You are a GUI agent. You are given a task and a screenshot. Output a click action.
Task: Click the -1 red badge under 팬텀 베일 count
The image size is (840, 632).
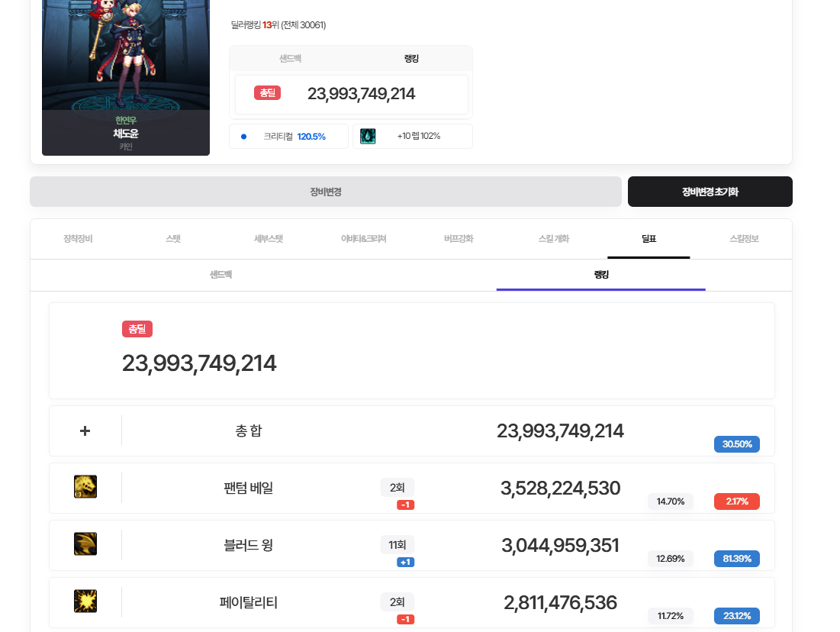(406, 505)
